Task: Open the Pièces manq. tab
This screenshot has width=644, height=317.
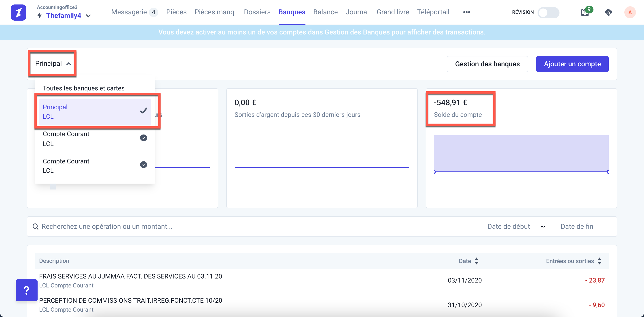Action: pos(215,12)
